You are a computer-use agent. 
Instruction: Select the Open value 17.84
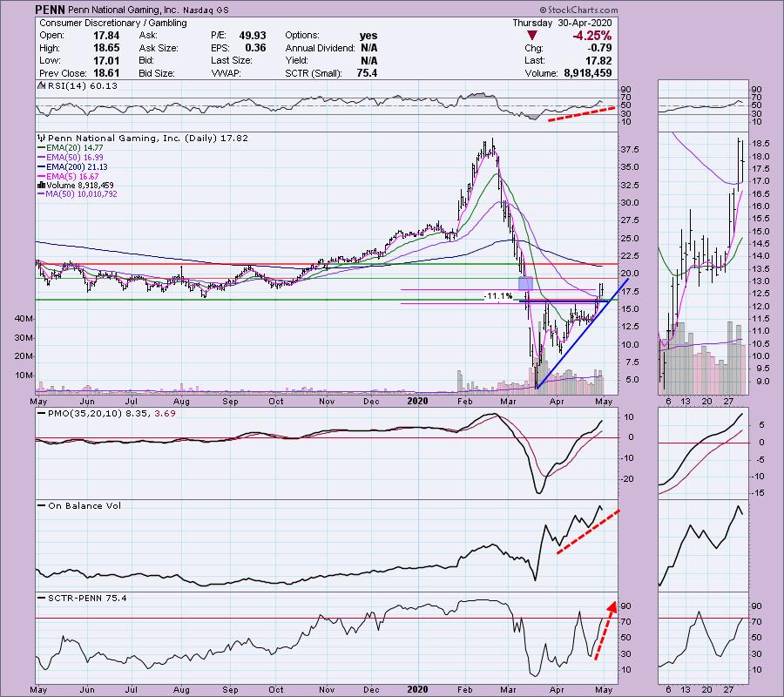pyautogui.click(x=106, y=36)
